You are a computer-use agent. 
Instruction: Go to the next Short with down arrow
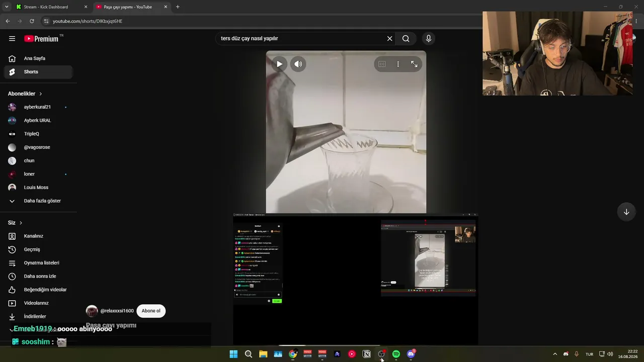coord(626,212)
